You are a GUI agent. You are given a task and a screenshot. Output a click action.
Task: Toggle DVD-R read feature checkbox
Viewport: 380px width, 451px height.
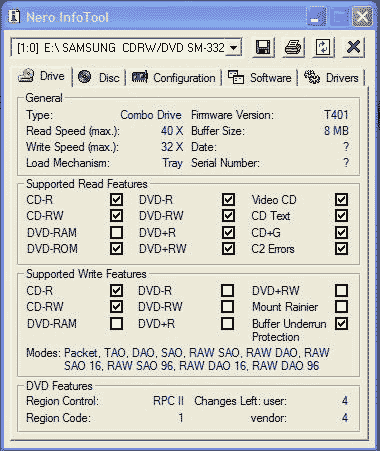[228, 200]
